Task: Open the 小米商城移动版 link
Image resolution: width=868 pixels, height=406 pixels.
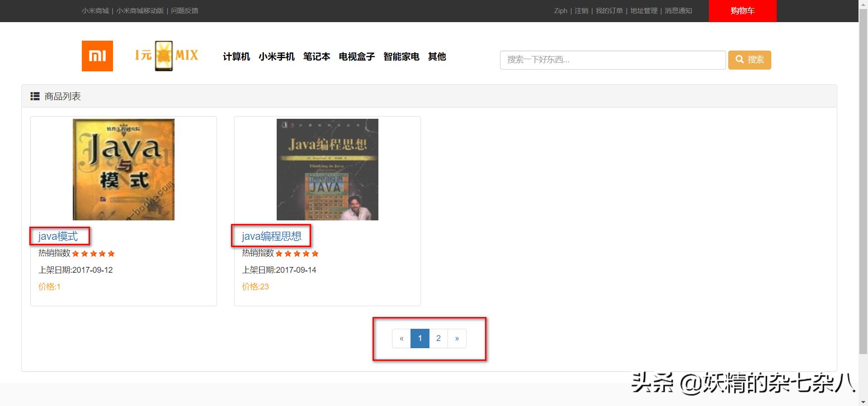Action: coord(140,11)
